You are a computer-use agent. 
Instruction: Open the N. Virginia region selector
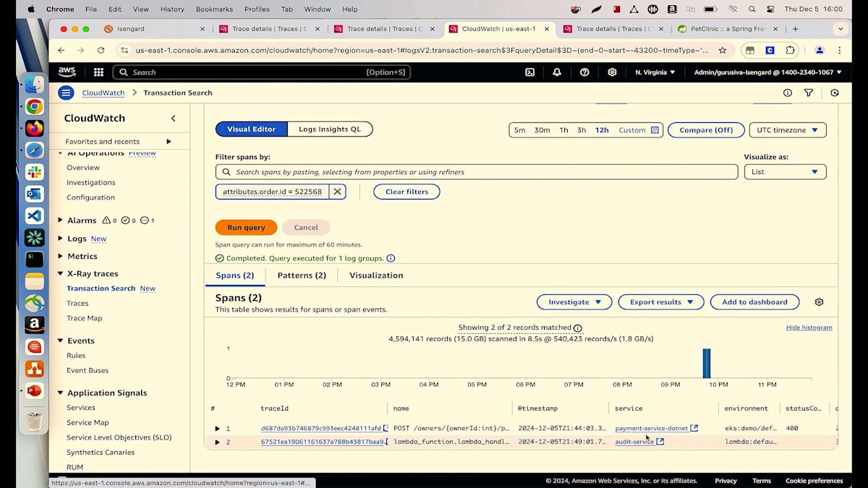coord(655,72)
